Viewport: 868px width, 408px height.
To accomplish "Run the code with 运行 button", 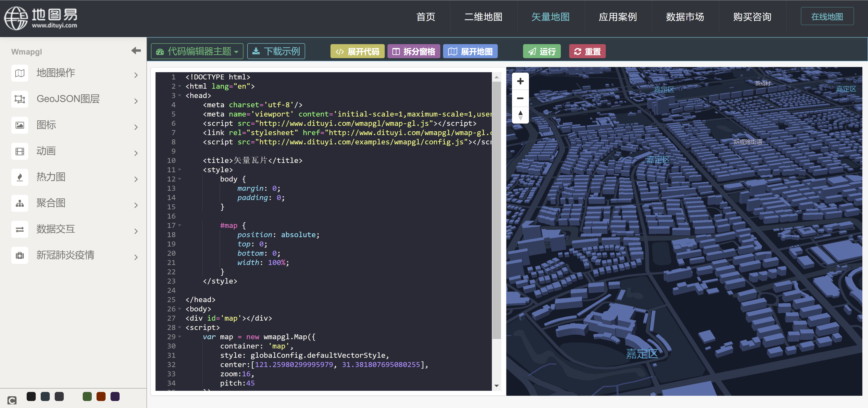I will 542,51.
